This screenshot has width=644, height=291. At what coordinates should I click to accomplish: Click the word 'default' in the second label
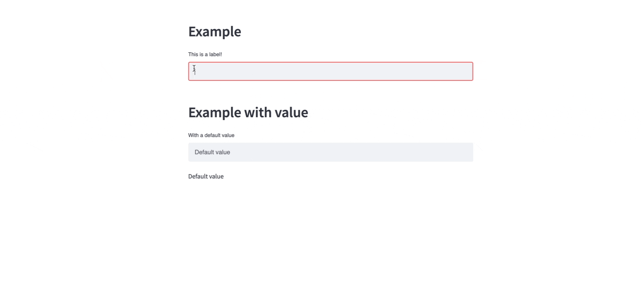213,135
